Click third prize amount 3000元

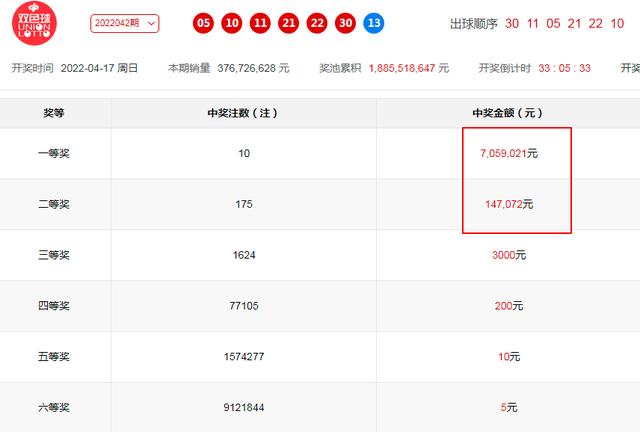509,255
